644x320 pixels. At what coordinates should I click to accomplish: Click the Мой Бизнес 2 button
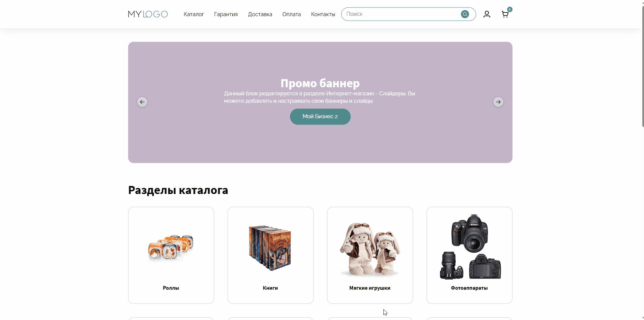320,117
